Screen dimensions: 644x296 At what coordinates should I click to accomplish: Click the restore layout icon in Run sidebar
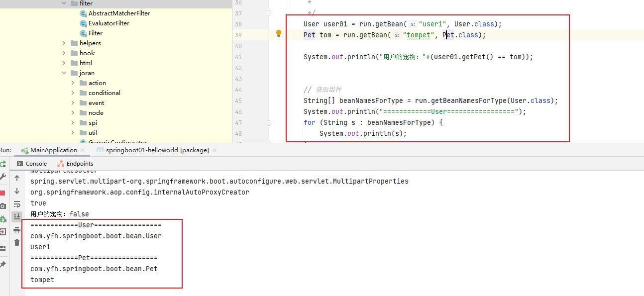coord(2,248)
